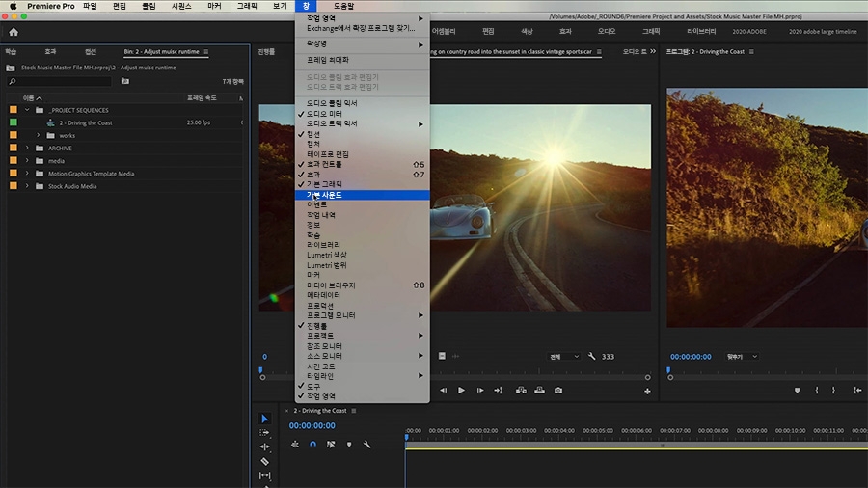Open timeline wrench display settings
Screen dimensions: 868x488
click(x=366, y=445)
